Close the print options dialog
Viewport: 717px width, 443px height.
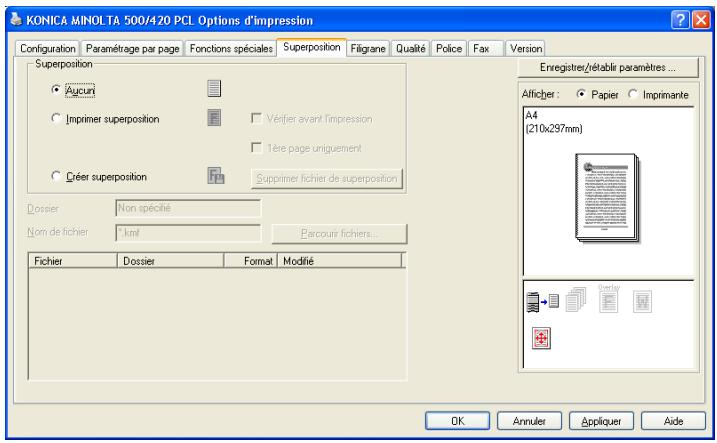701,20
